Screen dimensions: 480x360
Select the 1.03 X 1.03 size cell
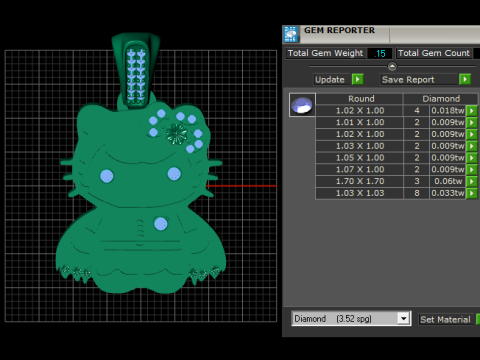pos(360,193)
